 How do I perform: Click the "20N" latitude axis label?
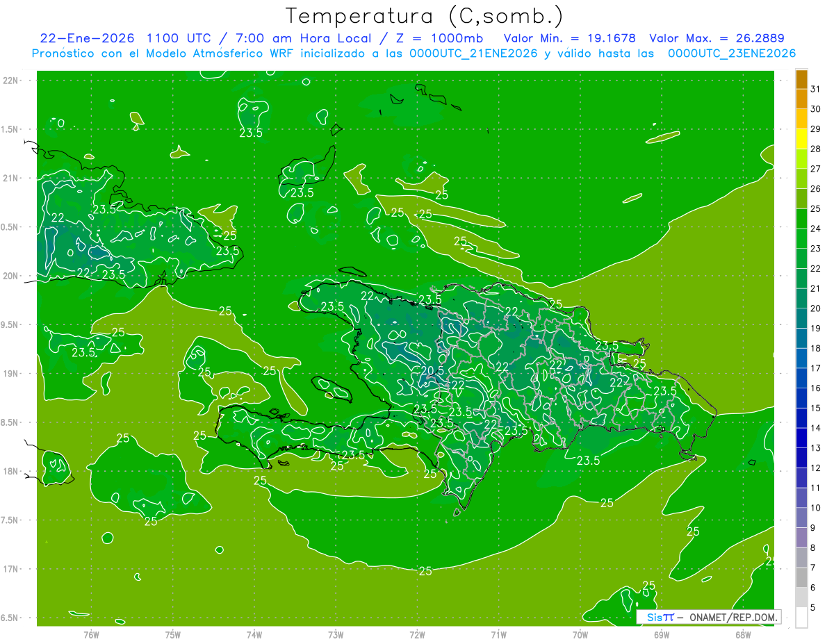click(x=10, y=276)
